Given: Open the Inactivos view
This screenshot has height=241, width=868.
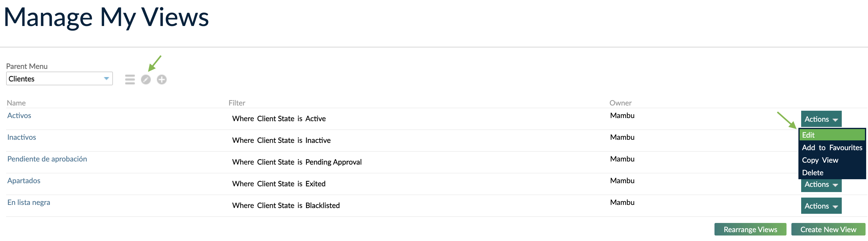Looking at the screenshot, I should click(x=22, y=137).
